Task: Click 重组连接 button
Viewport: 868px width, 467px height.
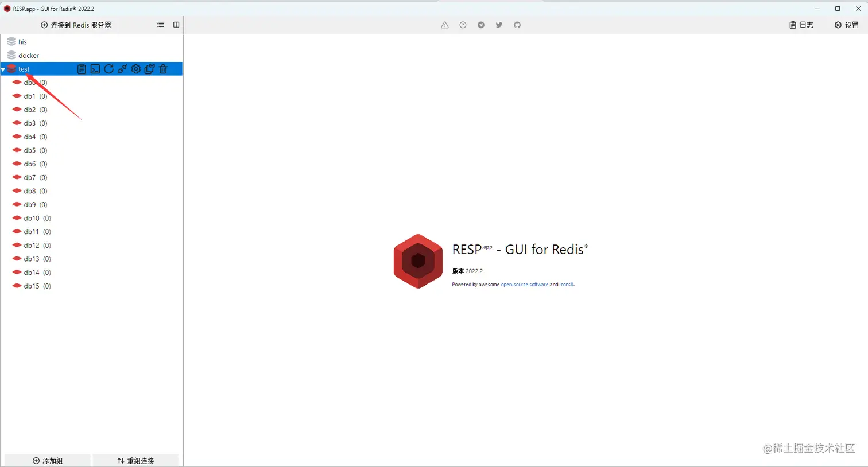Action: (x=135, y=461)
